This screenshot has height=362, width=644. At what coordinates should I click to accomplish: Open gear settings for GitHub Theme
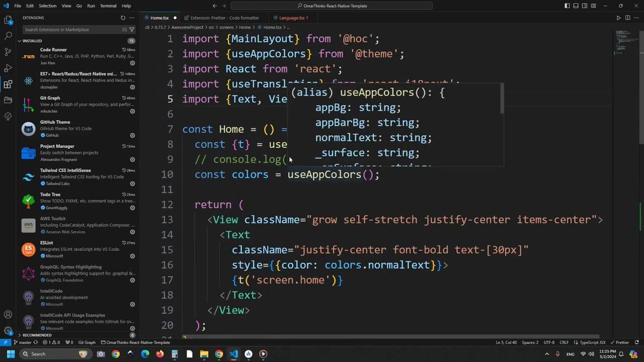tap(132, 135)
